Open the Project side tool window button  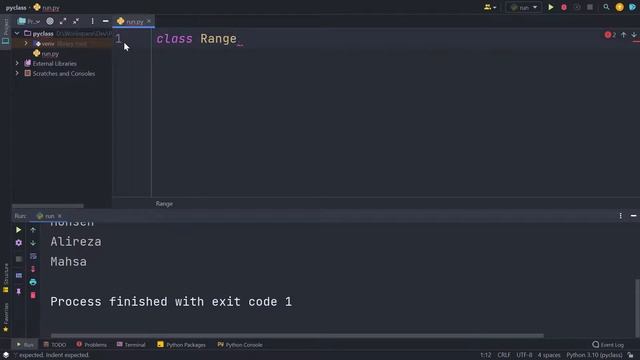6,32
